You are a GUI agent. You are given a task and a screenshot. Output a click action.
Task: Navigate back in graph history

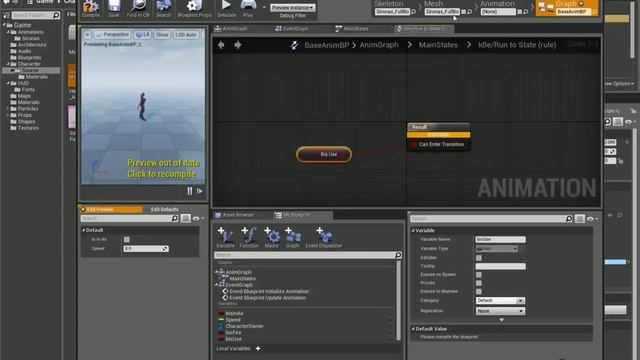click(x=221, y=45)
